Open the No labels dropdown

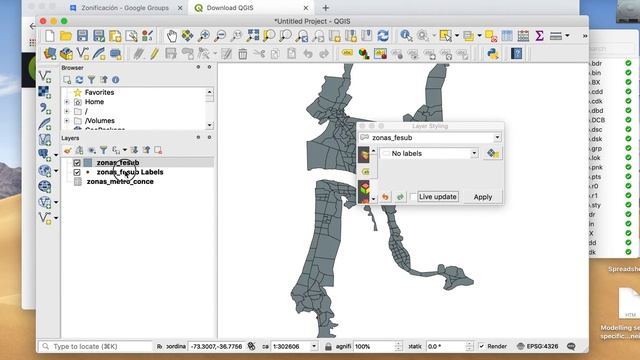pos(429,153)
